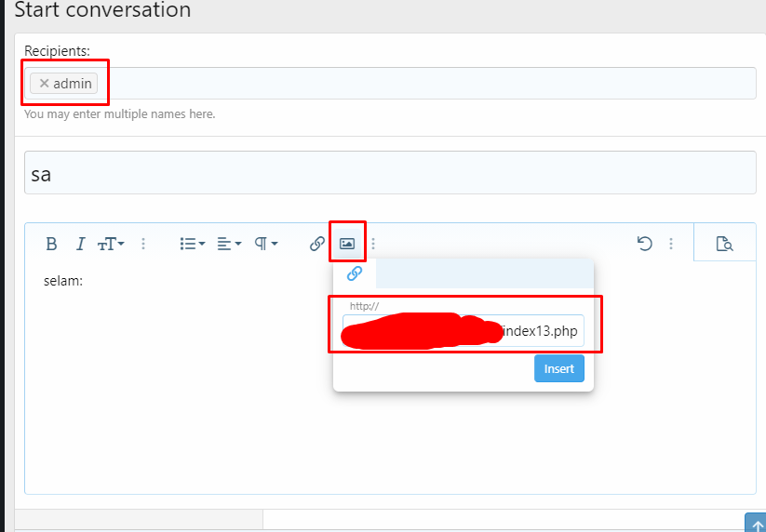Click the conversation title field containing 'sa'

point(390,173)
